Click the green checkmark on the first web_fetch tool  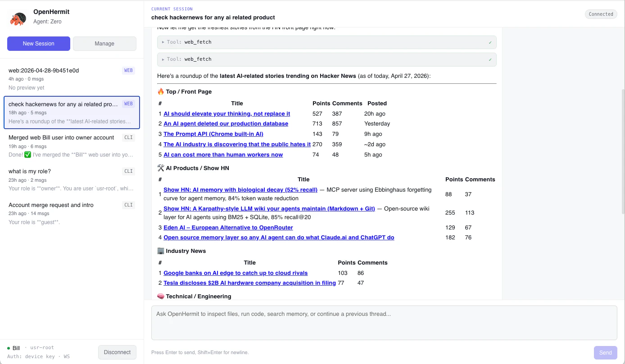pos(489,41)
